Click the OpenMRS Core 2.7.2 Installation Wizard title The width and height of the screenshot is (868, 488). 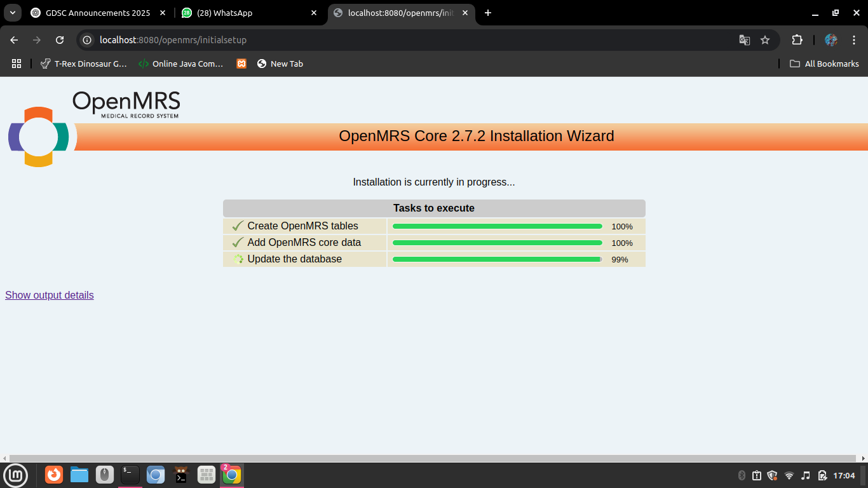tap(477, 136)
